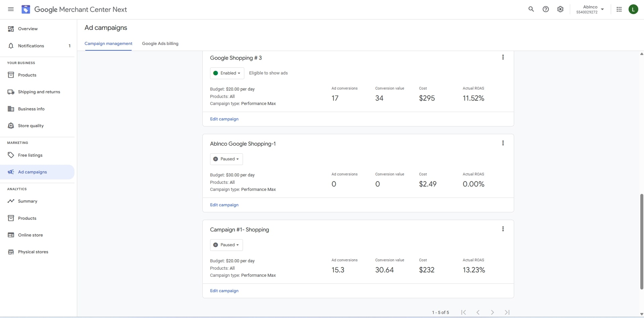Open Paused status dropdown for Ablnco Google Shopping-1
644x318 pixels.
pos(227,159)
